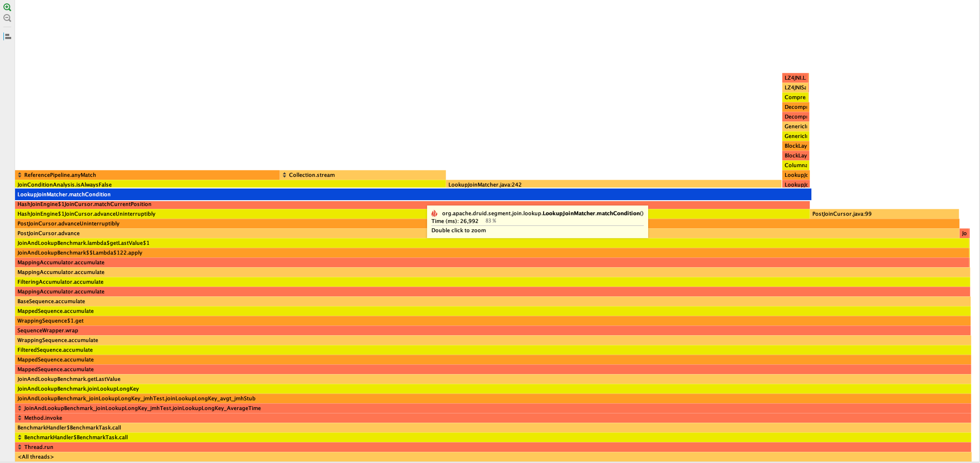Select the highlighted LookupJoinMatcher.matchCondition frame

click(x=413, y=194)
